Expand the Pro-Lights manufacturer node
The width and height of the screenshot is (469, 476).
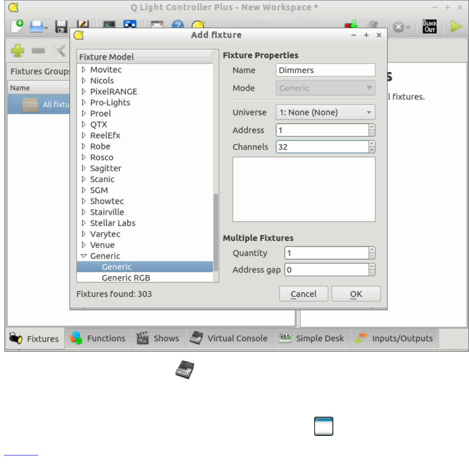coord(83,102)
